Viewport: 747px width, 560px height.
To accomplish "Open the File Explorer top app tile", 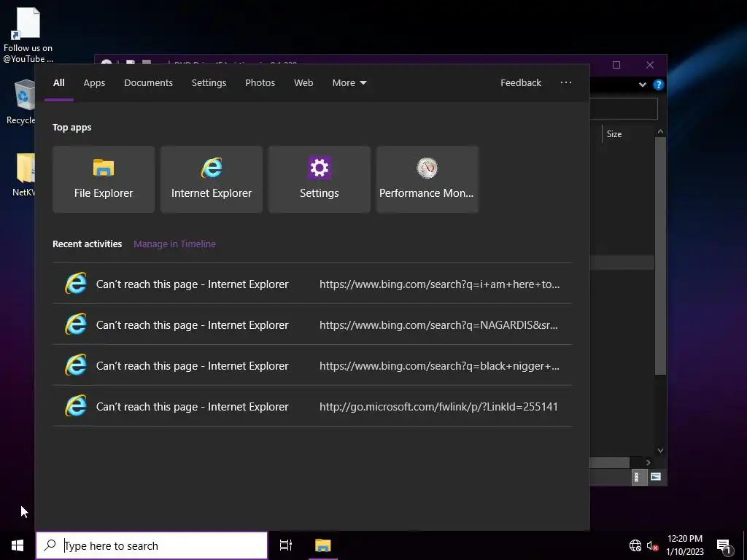I will click(104, 179).
